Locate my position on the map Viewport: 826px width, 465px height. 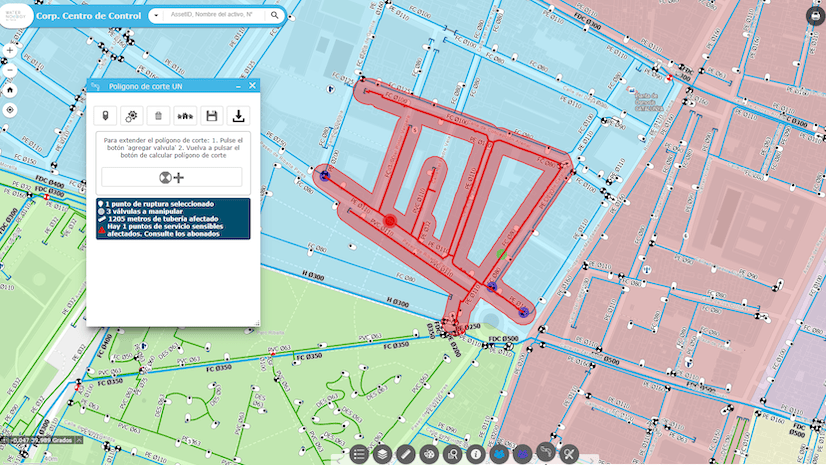coord(9,110)
